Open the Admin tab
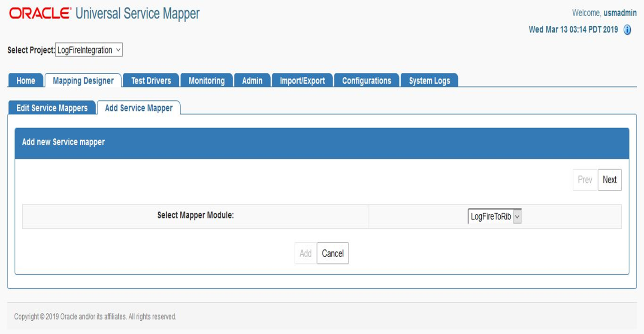 click(x=252, y=81)
